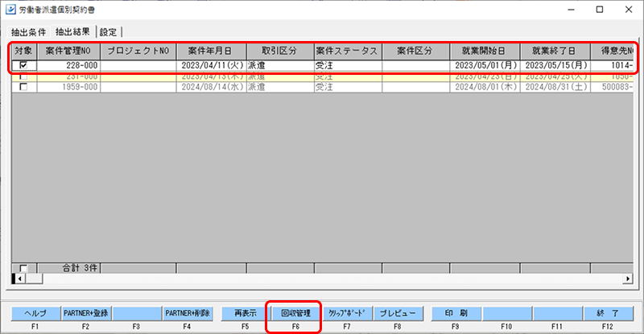
Task: Open 回収管理 with the F6 button
Action: (295, 313)
